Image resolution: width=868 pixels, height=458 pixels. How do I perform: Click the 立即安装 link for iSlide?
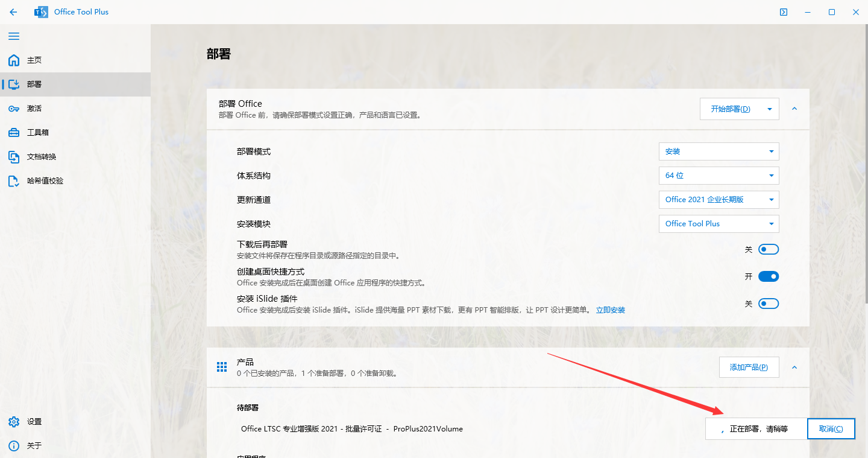pyautogui.click(x=610, y=310)
